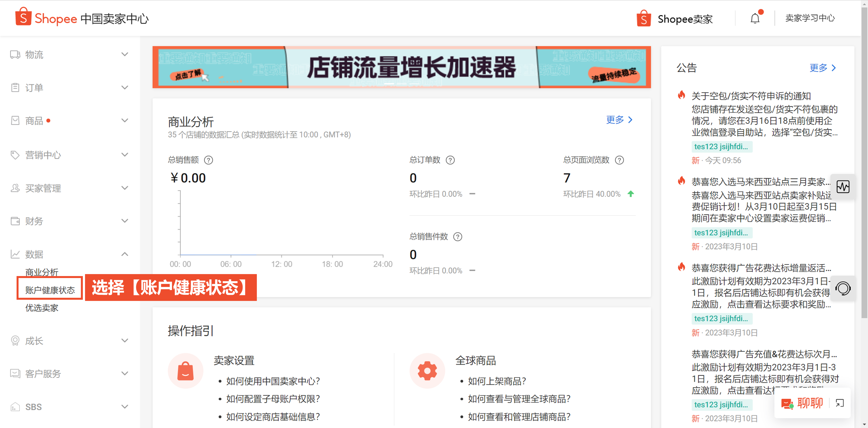Image resolution: width=868 pixels, height=428 pixels.
Task: Show help for 总销售额
Action: (x=209, y=160)
